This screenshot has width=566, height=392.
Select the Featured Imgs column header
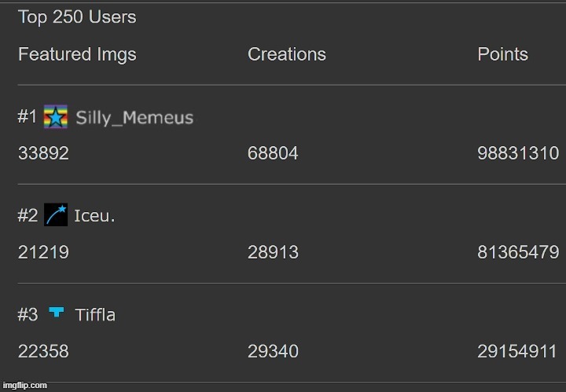click(x=77, y=54)
